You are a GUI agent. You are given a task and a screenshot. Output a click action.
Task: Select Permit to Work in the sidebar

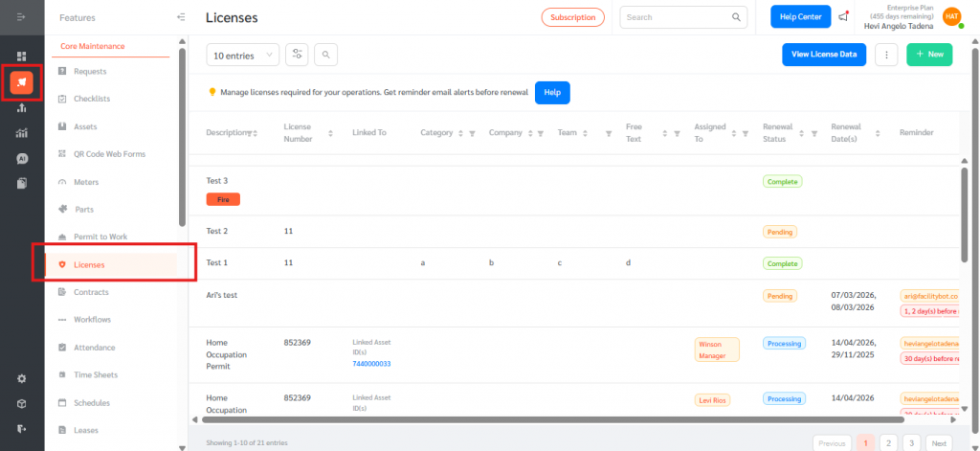pyautogui.click(x=100, y=237)
